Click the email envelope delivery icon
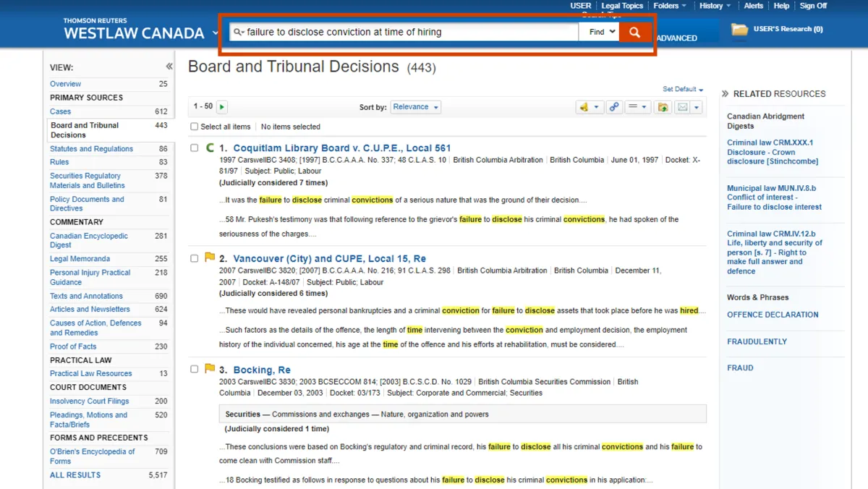The height and width of the screenshot is (489, 868). pos(682,107)
